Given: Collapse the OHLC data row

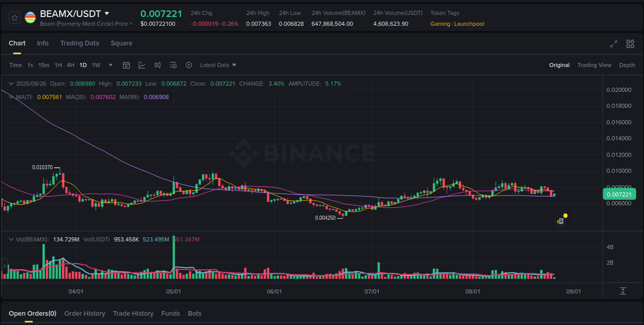Looking at the screenshot, I should 11,83.
